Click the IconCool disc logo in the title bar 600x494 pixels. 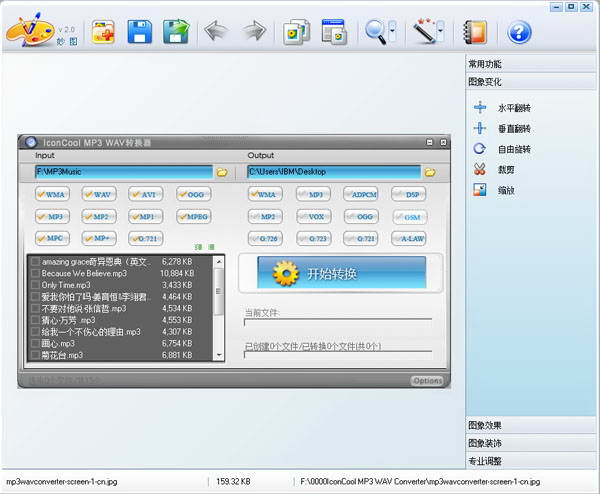coord(31,142)
